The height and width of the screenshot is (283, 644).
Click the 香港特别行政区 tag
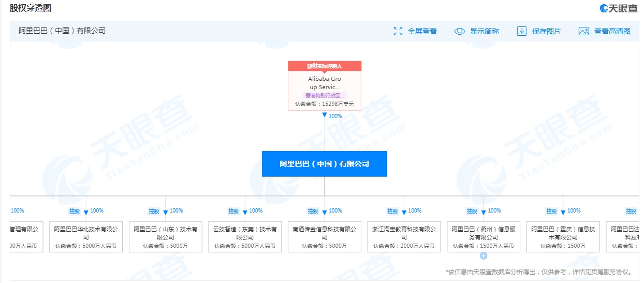(x=325, y=96)
